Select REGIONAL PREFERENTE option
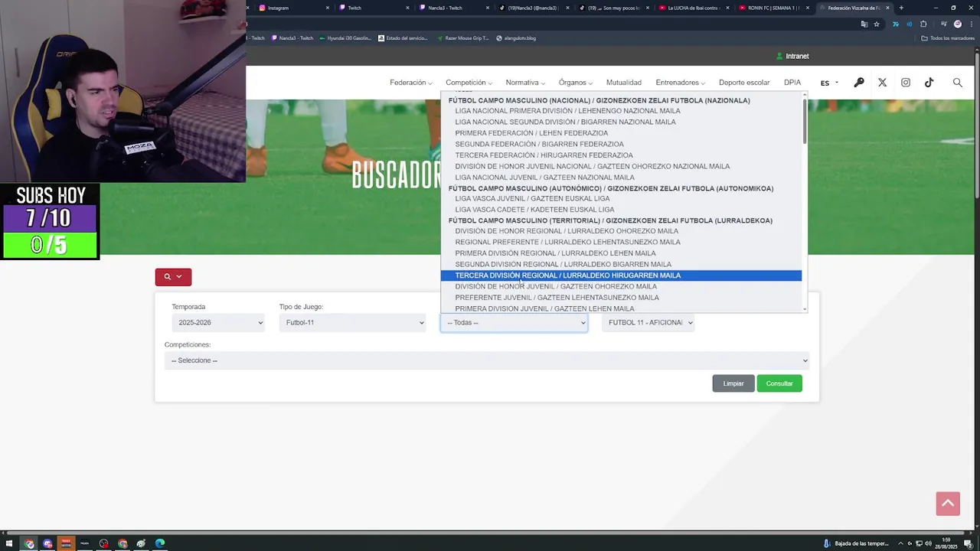Viewport: 980px width, 551px height. pyautogui.click(x=621, y=242)
